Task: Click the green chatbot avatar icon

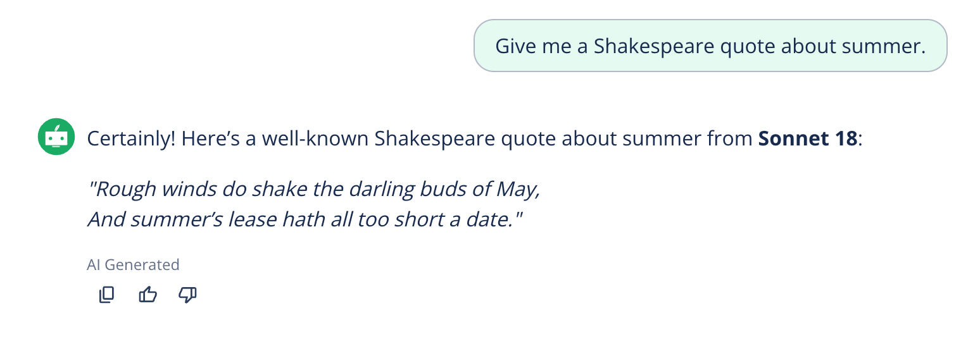Action: [x=57, y=137]
